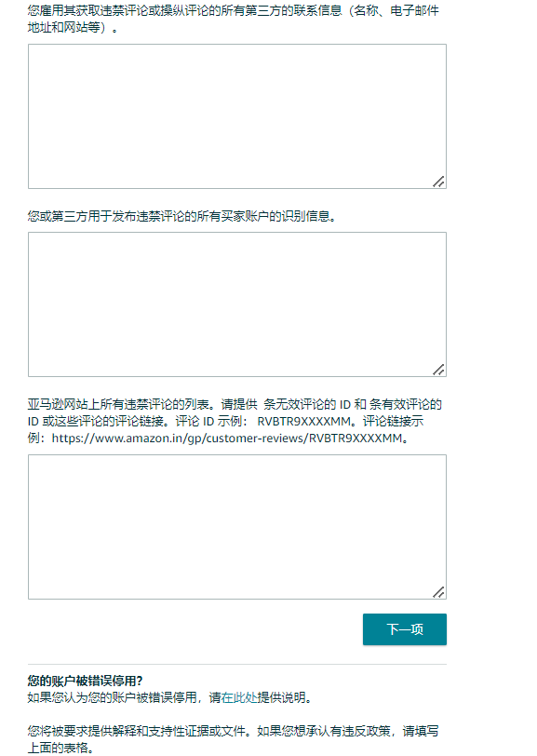Click the example amazon.in customer-reviews URL text
Image resolution: width=537 pixels, height=756 pixels.
pos(226,439)
